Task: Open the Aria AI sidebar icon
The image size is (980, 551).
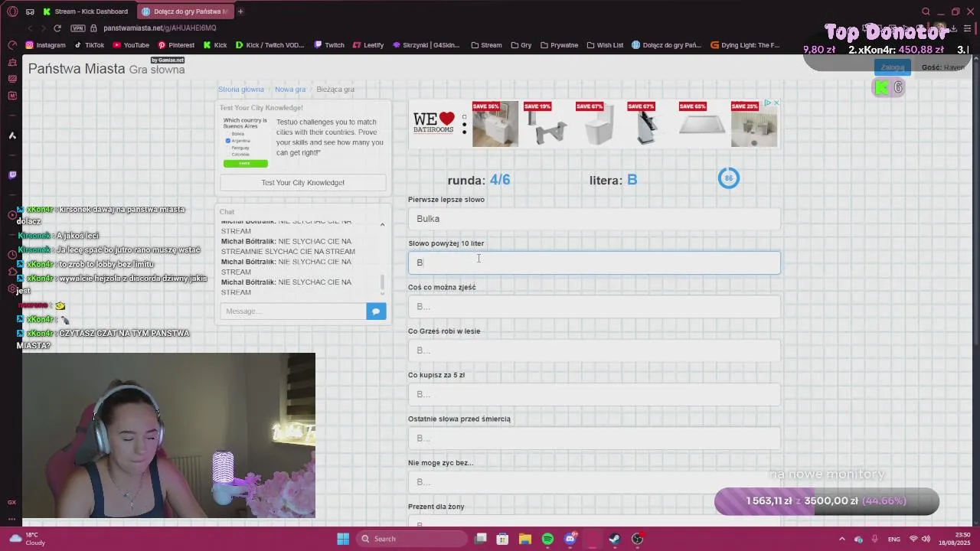Action: coord(12,135)
